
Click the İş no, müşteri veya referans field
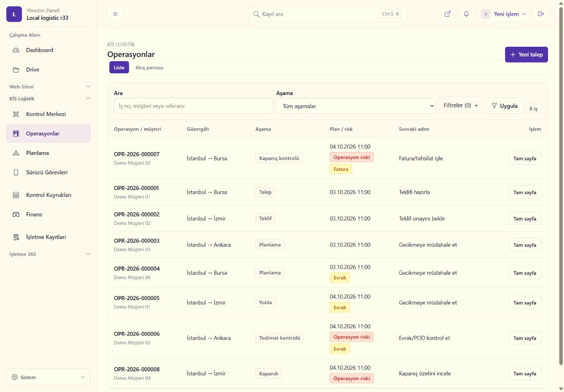tap(194, 106)
